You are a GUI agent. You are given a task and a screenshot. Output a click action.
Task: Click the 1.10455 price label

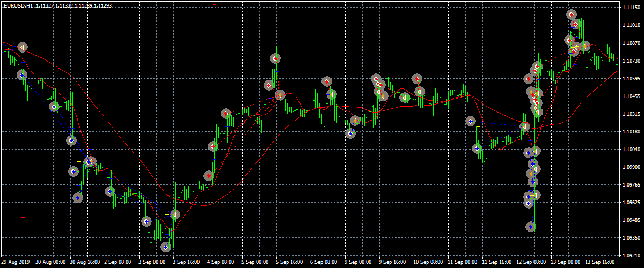click(631, 96)
